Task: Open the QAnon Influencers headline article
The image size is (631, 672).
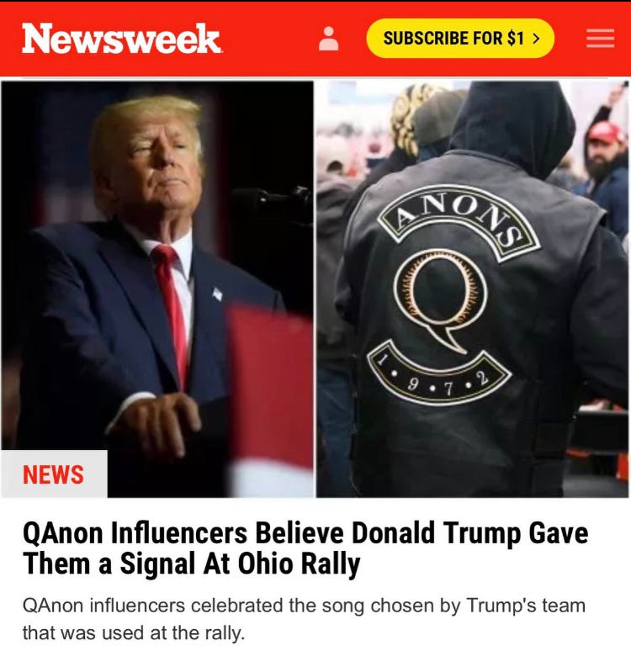Action: tap(305, 548)
